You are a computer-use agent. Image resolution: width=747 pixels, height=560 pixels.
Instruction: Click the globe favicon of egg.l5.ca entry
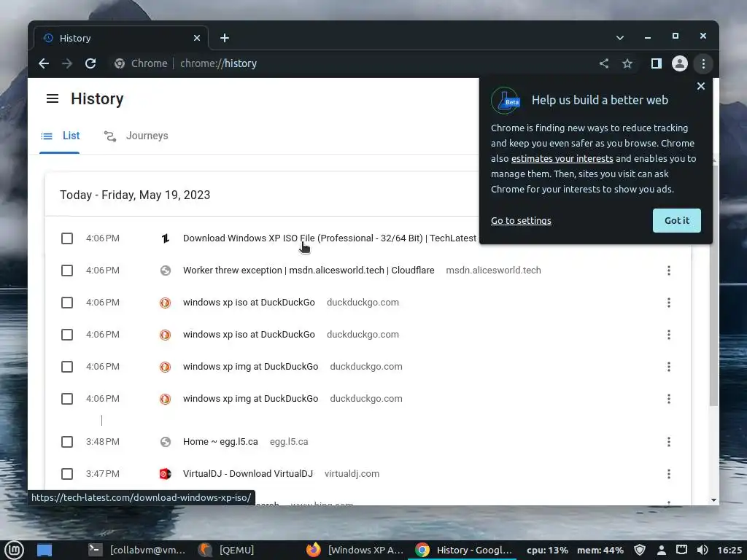point(166,442)
